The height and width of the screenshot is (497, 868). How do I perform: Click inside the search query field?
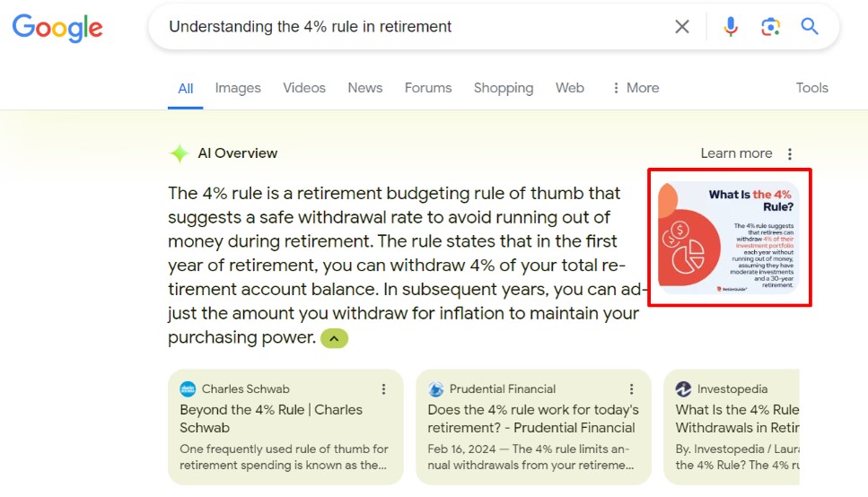404,27
